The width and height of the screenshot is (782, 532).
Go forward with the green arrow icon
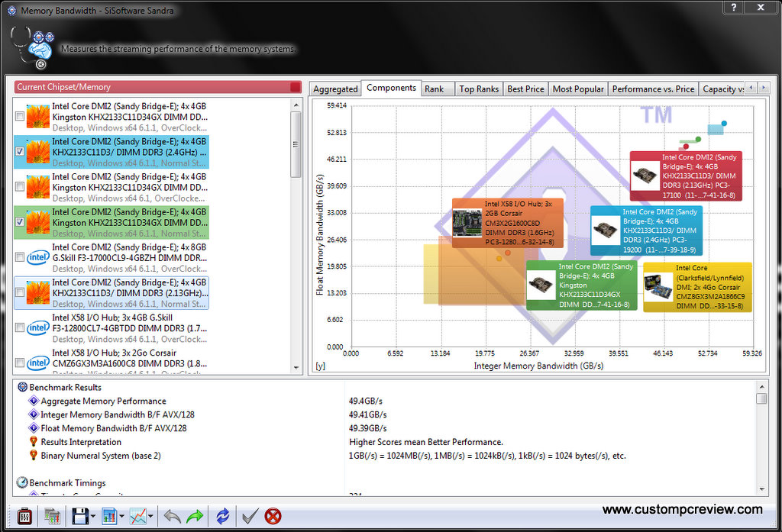(195, 516)
